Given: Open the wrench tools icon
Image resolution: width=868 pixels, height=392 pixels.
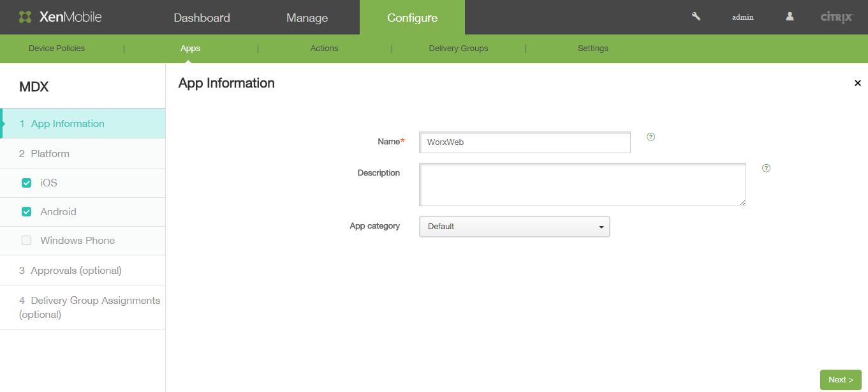Looking at the screenshot, I should [696, 17].
